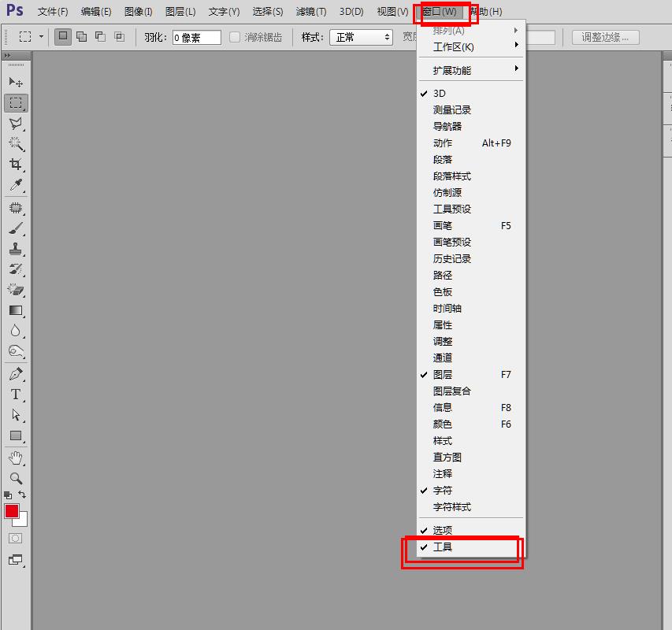
Task: Show the 时间轴 timeline panel
Action: (x=471, y=309)
